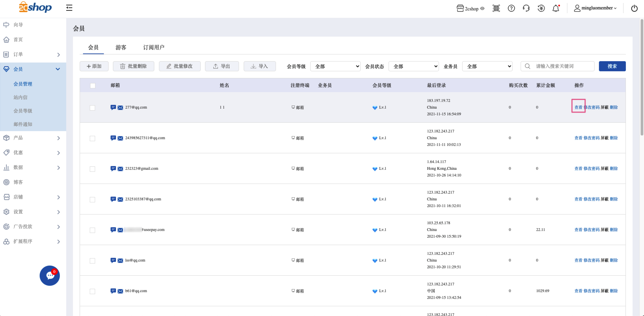Open notifications bell icon
The image size is (644, 316).
pos(556,8)
